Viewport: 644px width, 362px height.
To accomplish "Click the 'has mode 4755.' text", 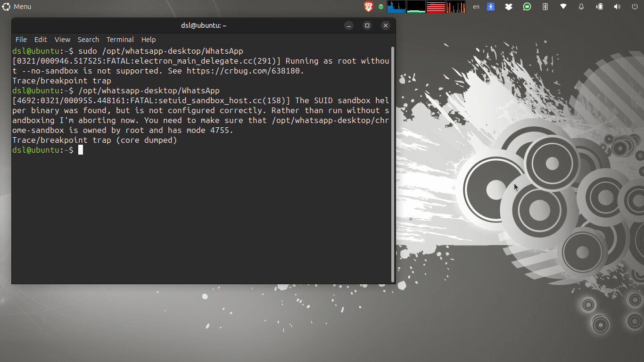I will (201, 130).
